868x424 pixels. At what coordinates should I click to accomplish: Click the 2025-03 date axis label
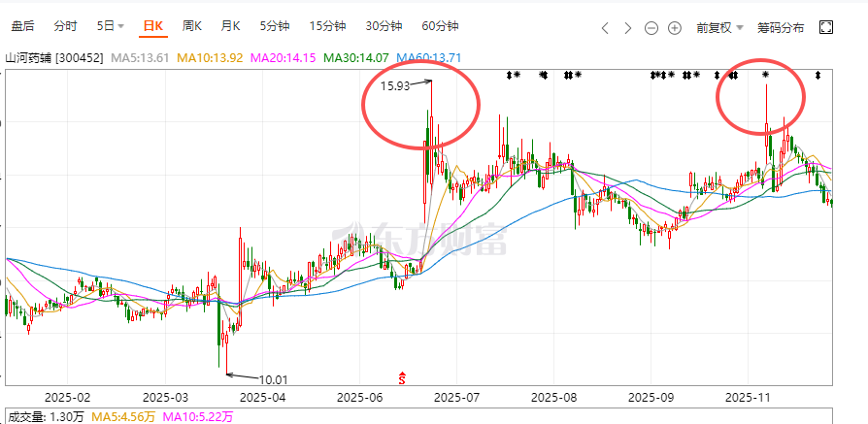[165, 398]
